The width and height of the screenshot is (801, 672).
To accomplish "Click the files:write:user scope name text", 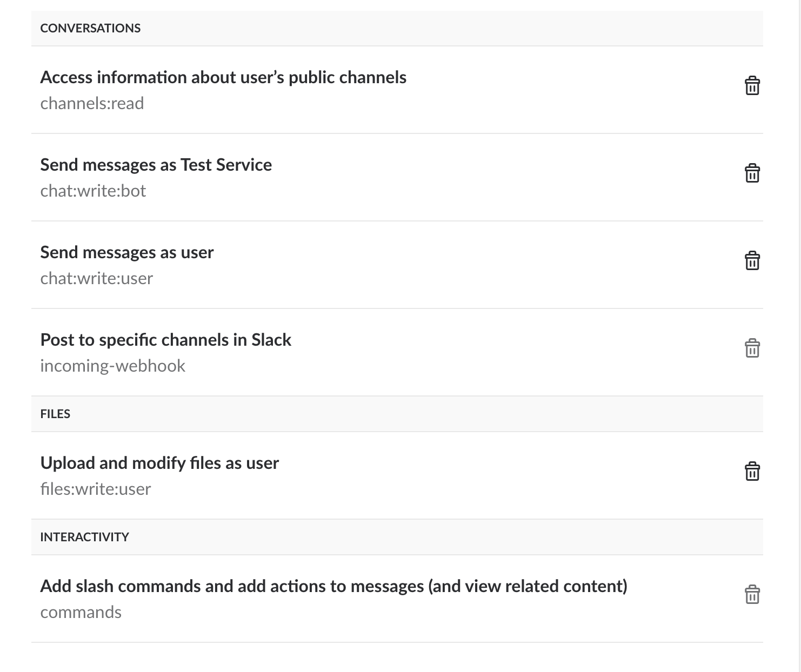I will coord(95,489).
